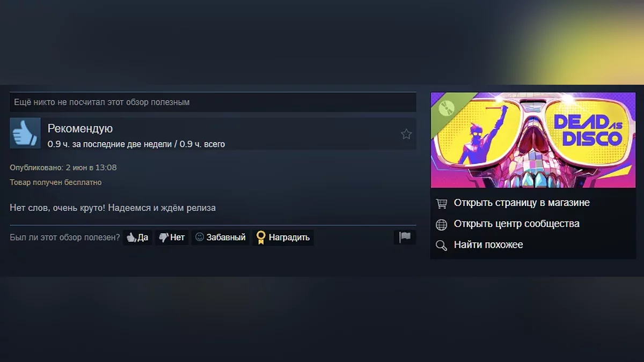Toggle the favorite star on the review
644x362 pixels.
coord(406,134)
